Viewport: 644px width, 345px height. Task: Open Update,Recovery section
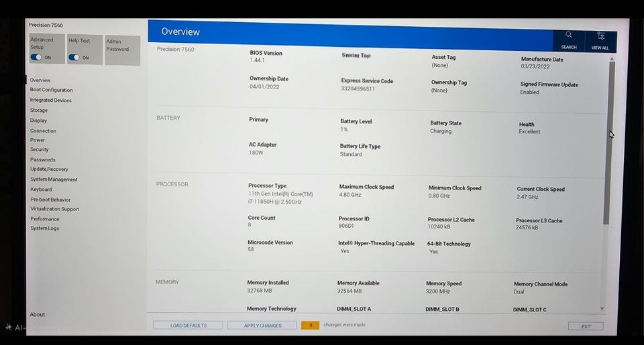click(49, 169)
